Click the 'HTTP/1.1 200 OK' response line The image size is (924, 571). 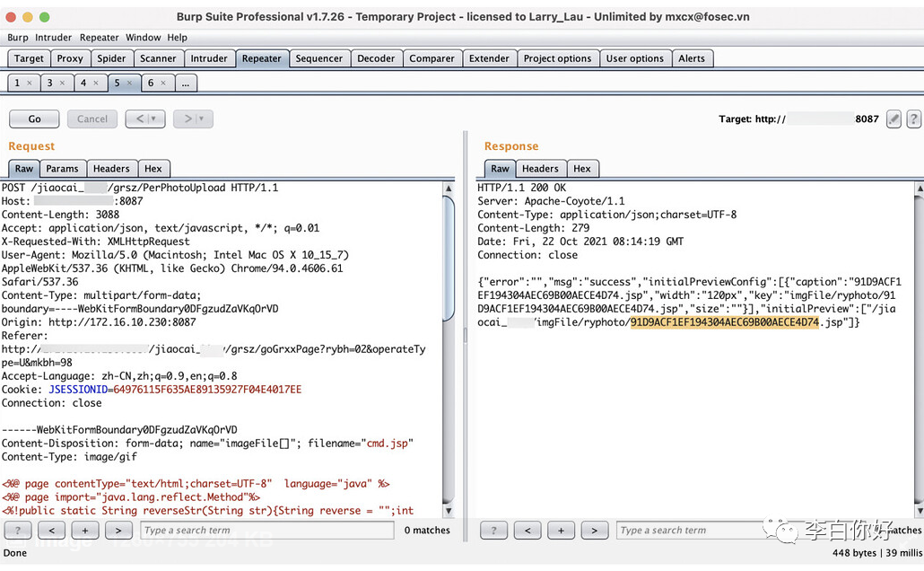click(521, 188)
